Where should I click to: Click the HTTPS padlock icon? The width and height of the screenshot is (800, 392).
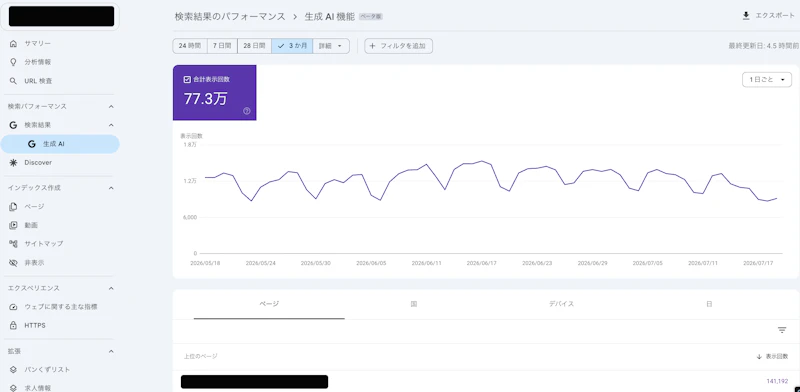[13, 325]
